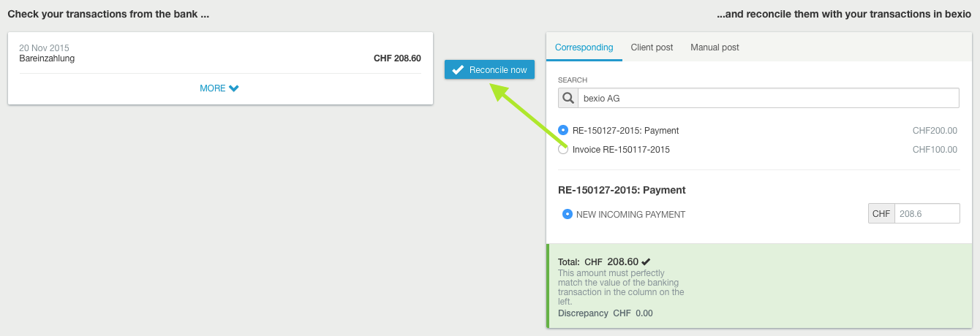
Task: Click the CHF currency label beside amount field
Action: tap(881, 213)
